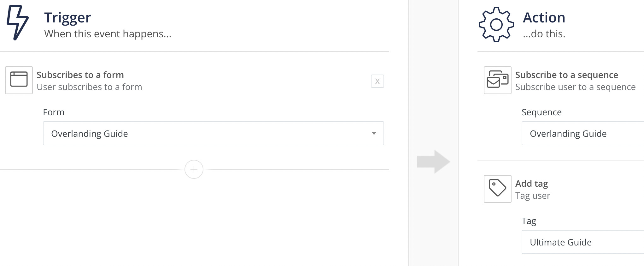Open the Form dropdown showing Overlanding Guide
This screenshot has height=266, width=644.
(x=213, y=133)
